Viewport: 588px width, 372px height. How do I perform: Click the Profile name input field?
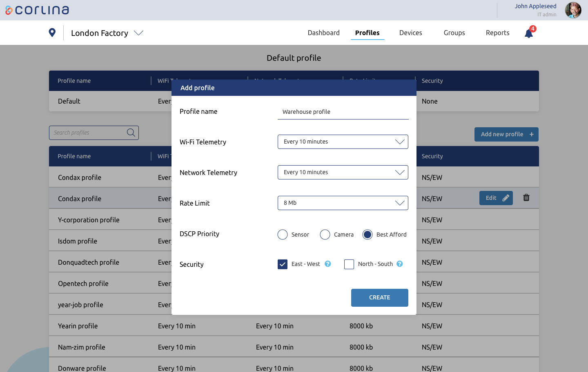point(343,112)
